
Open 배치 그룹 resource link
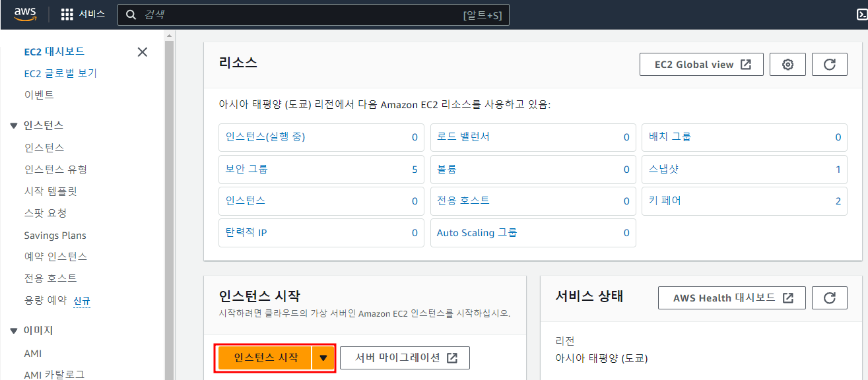669,137
